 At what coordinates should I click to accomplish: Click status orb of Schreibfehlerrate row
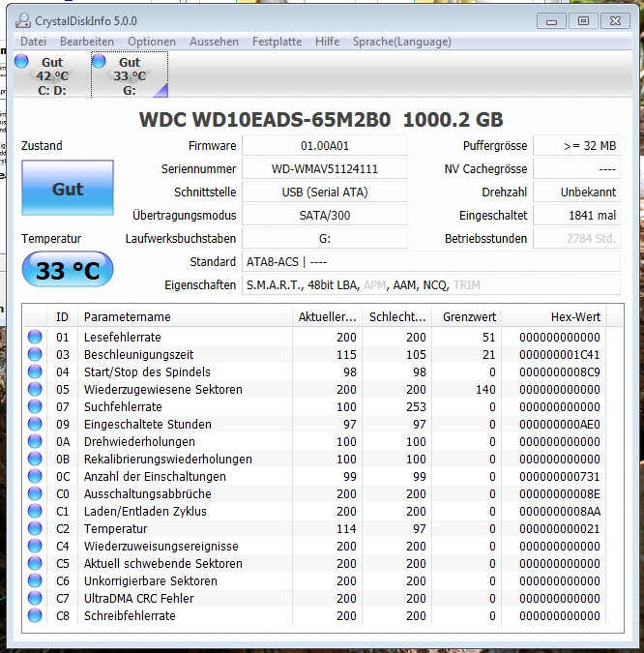pyautogui.click(x=35, y=615)
